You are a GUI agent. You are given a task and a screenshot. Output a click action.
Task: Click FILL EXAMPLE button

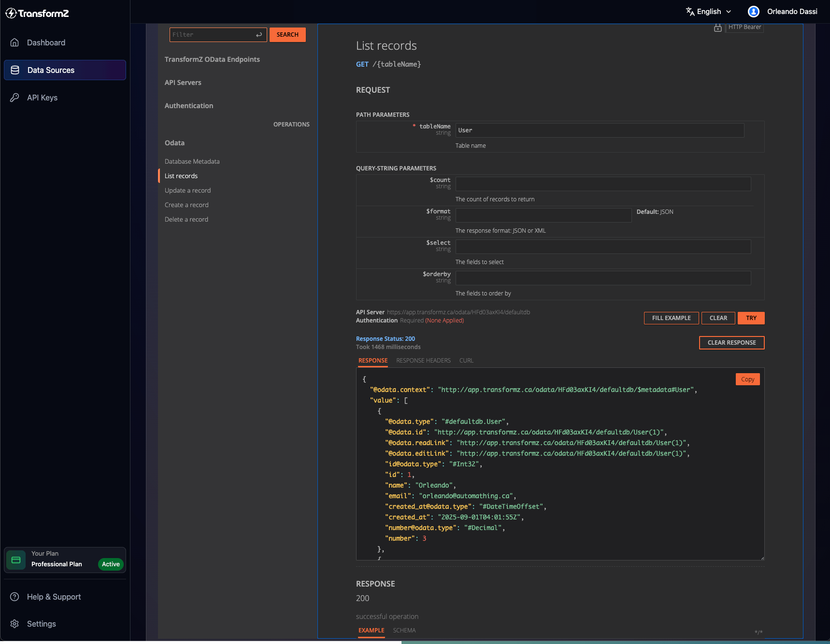tap(671, 318)
